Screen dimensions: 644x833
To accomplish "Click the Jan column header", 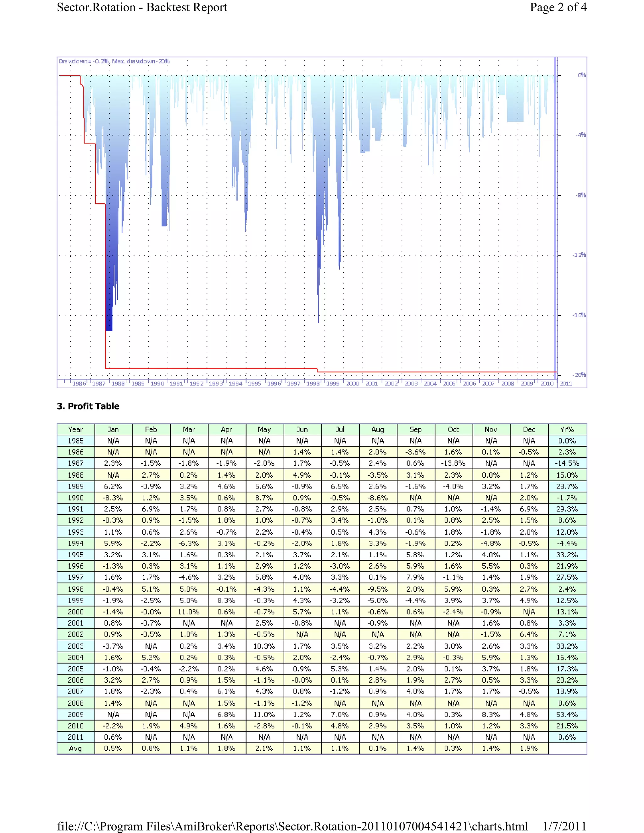I will [113, 429].
